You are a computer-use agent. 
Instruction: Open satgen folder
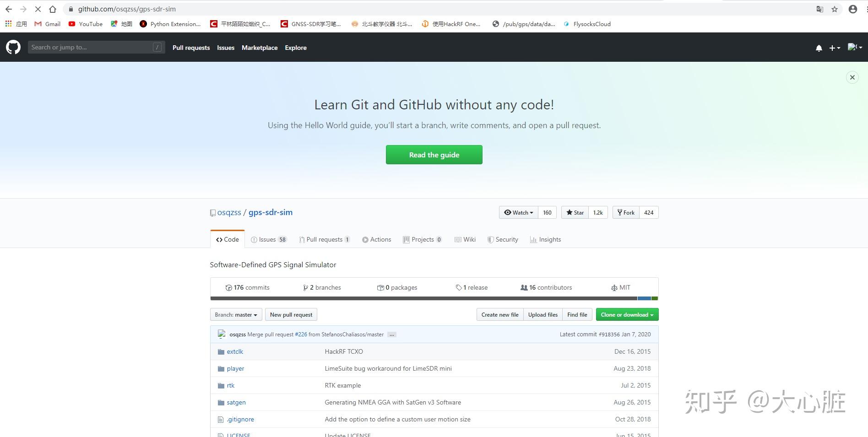pos(236,402)
